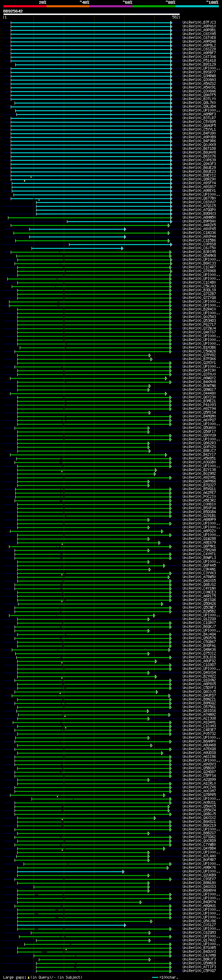Click the white query sequence bar
Screen dimensions: 222x980
pos(91,14)
